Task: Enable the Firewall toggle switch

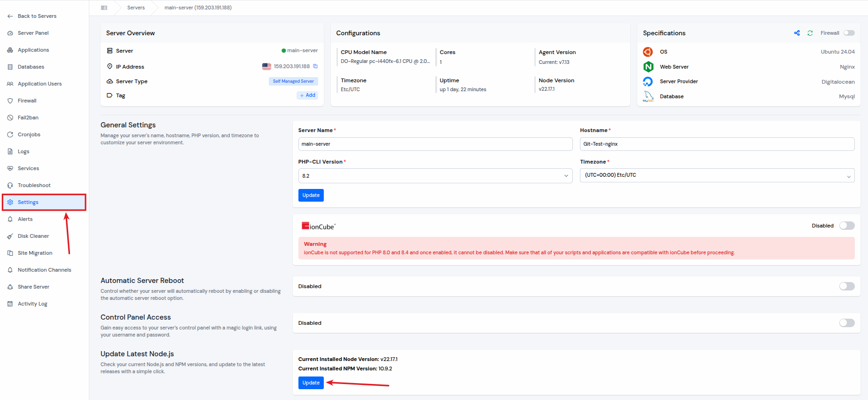Action: (849, 33)
